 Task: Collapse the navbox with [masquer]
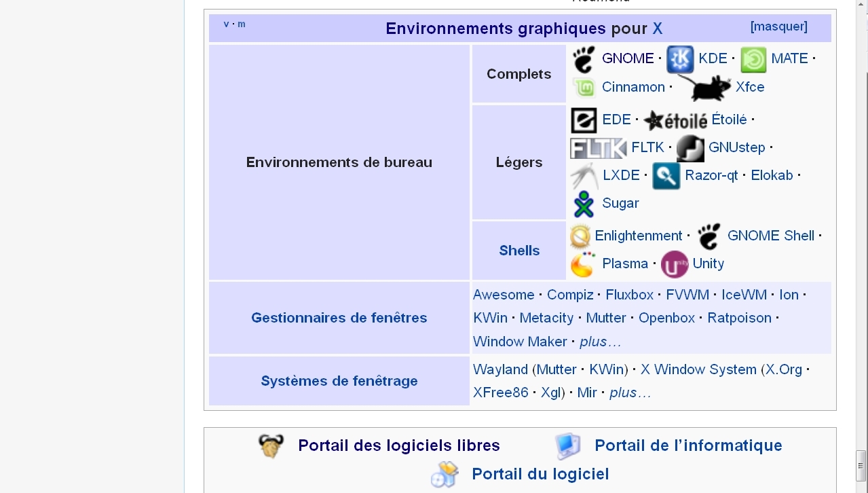[778, 26]
